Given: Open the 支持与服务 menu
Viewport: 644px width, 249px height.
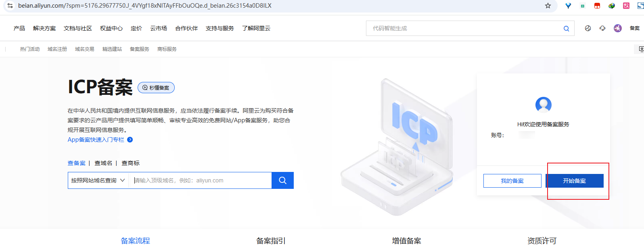Looking at the screenshot, I should tap(220, 28).
